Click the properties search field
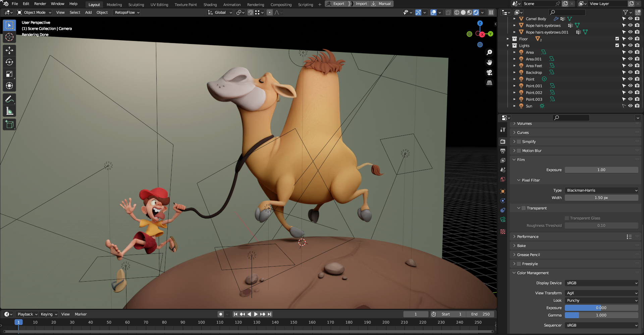The width and height of the screenshot is (644, 335). click(x=571, y=118)
